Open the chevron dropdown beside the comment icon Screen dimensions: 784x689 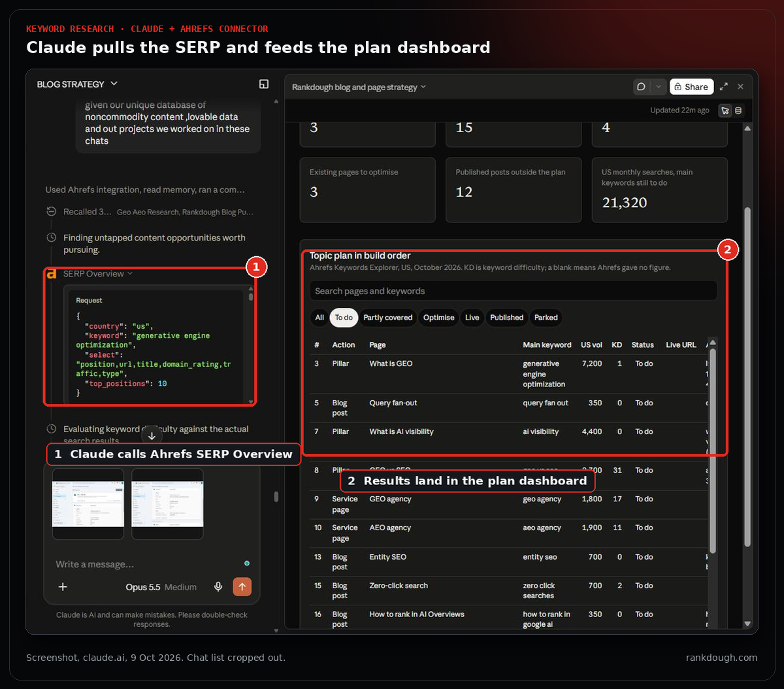pyautogui.click(x=659, y=86)
